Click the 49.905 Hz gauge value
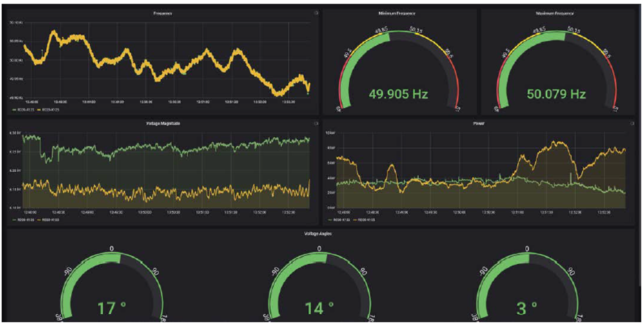Image resolution: width=644 pixels, height=324 pixels. [398, 94]
